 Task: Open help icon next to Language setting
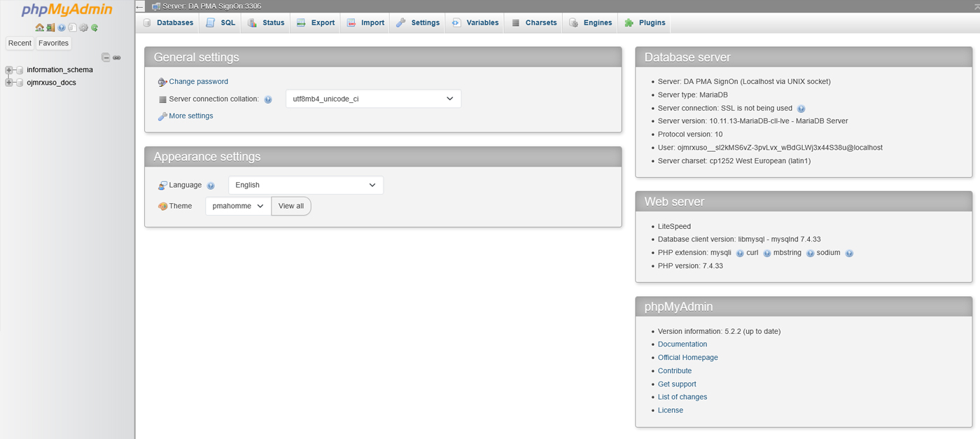point(211,185)
